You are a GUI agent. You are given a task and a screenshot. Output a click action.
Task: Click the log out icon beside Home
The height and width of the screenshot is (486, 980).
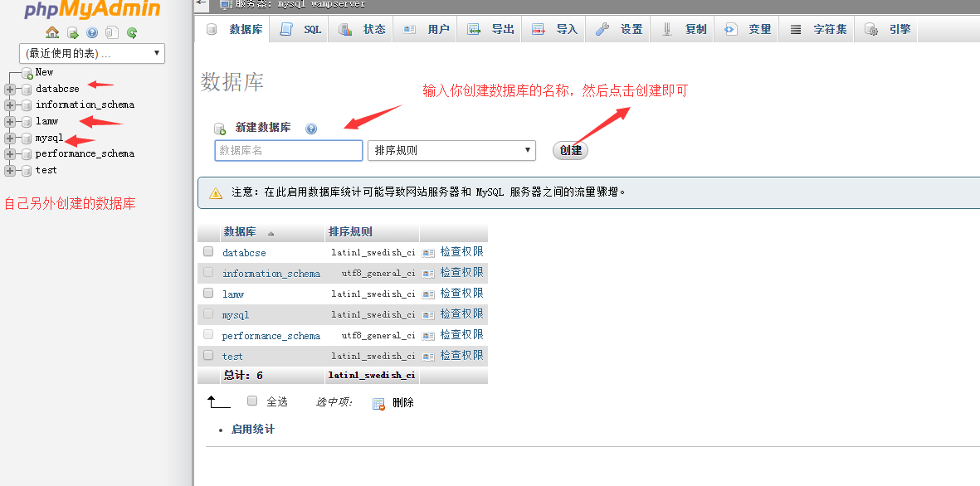[73, 32]
